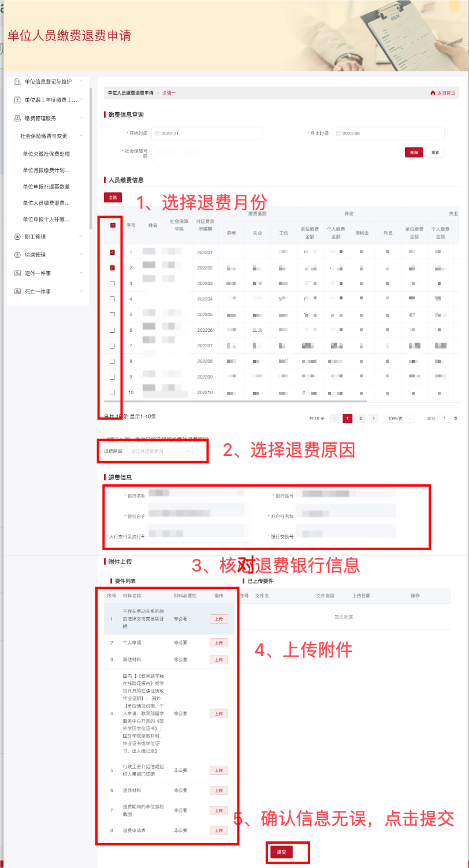The image size is (469, 868).
Task: Expand 单位职工年度缴费工 with its chevron
Action: click(x=81, y=100)
